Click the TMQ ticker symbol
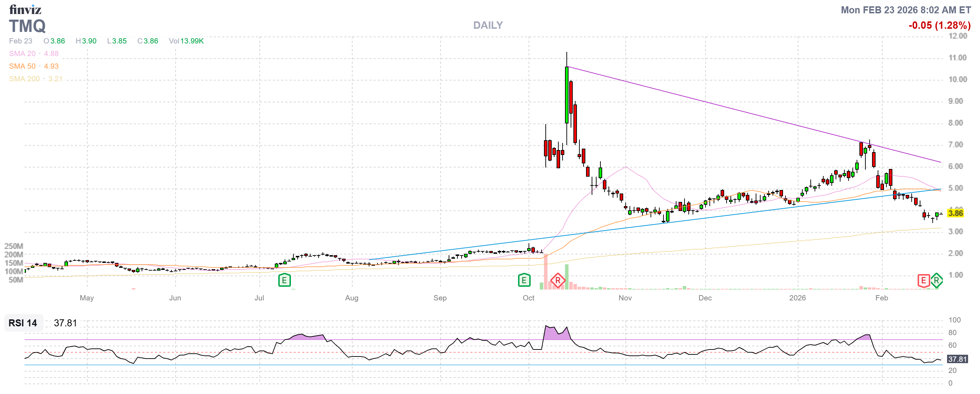 (x=27, y=26)
